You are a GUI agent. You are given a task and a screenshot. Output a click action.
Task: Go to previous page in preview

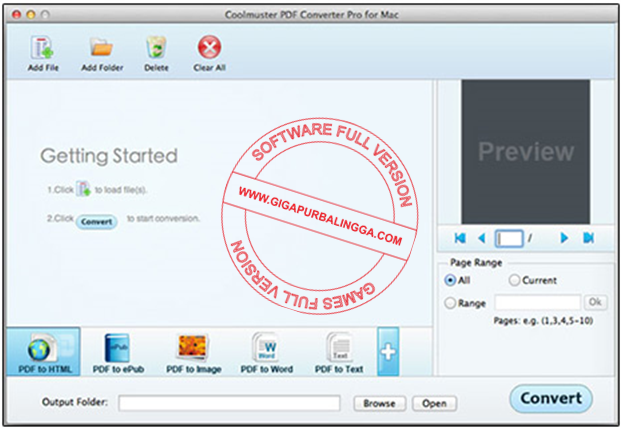482,238
